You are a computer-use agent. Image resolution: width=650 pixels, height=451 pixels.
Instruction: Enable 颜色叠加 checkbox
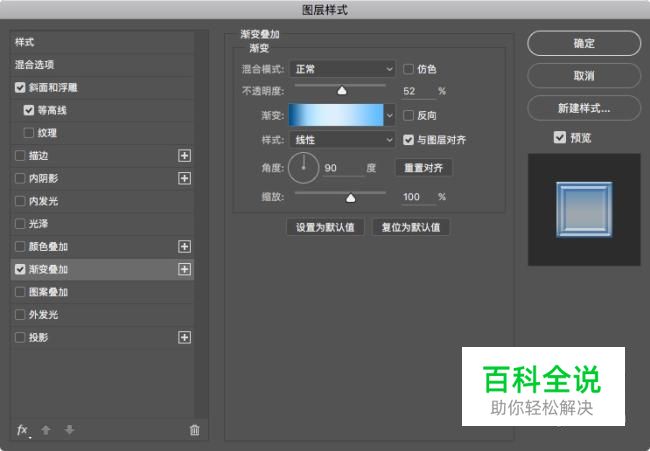coord(20,247)
